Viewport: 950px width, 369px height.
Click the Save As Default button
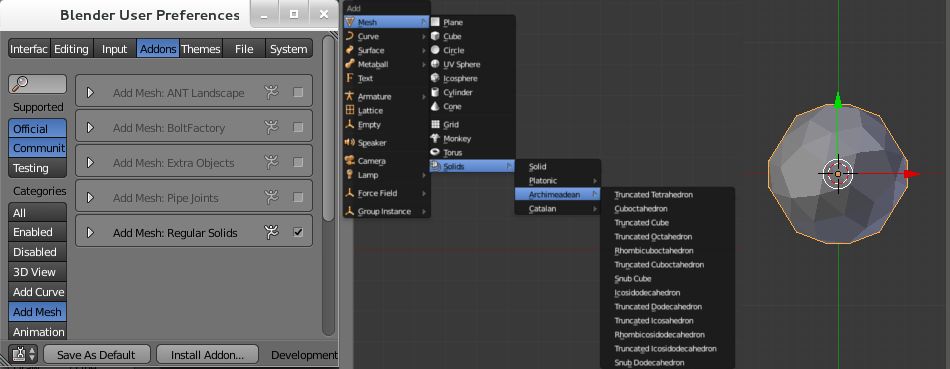[x=96, y=354]
